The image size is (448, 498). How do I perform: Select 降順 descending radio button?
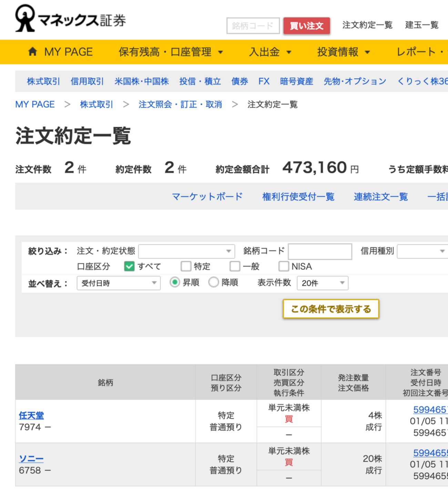214,282
